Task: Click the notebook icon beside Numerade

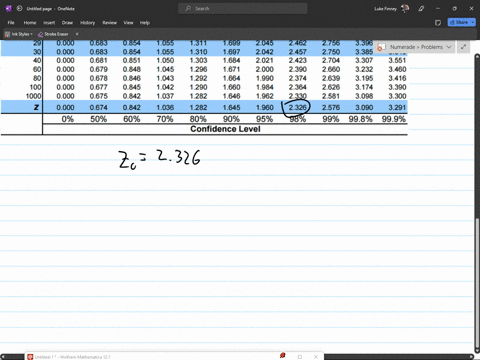Action: tap(381, 47)
